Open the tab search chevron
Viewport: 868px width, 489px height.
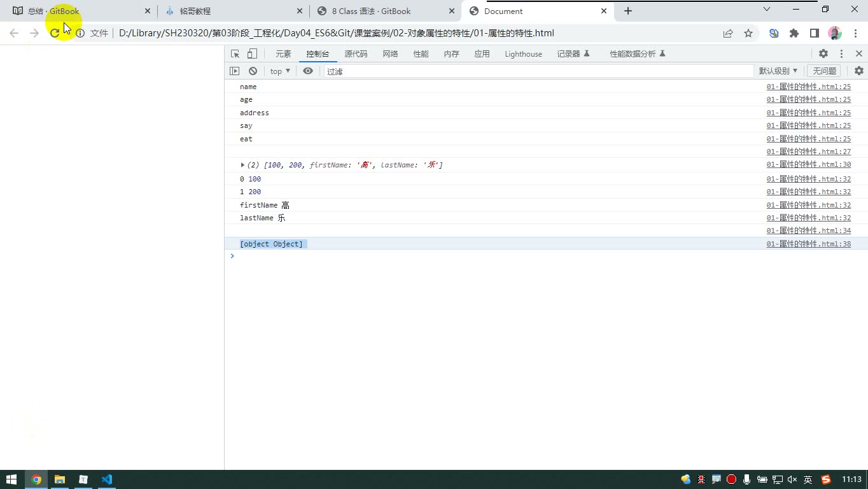pos(767,10)
